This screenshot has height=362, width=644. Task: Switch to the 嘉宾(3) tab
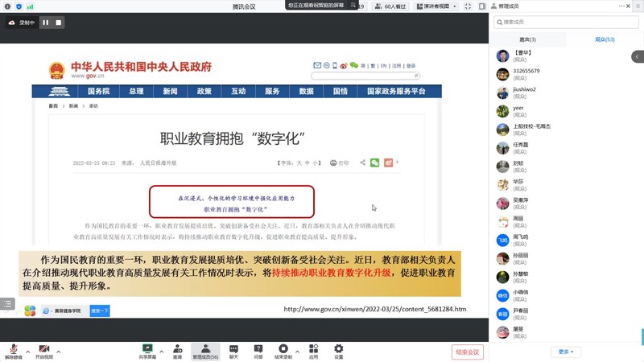click(527, 39)
